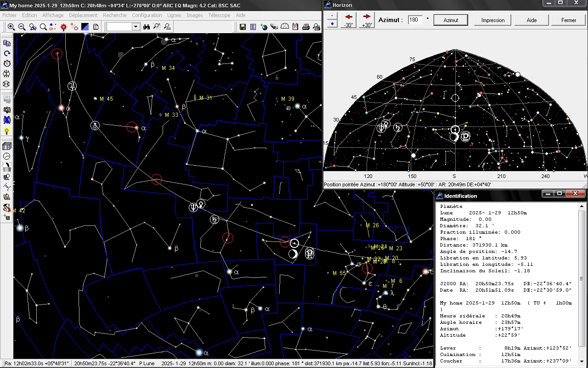This screenshot has height=368, width=588.
Task: Click the clock icon in left toolbar
Action: [7, 156]
